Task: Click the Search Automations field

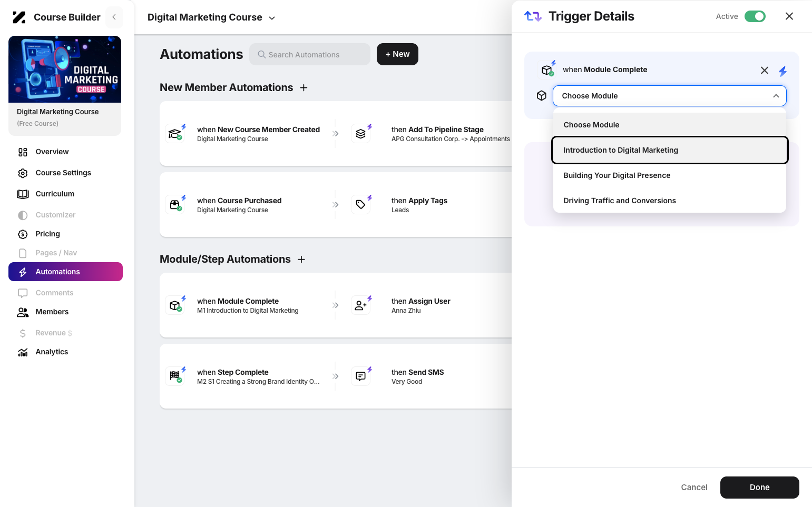Action: coord(310,54)
